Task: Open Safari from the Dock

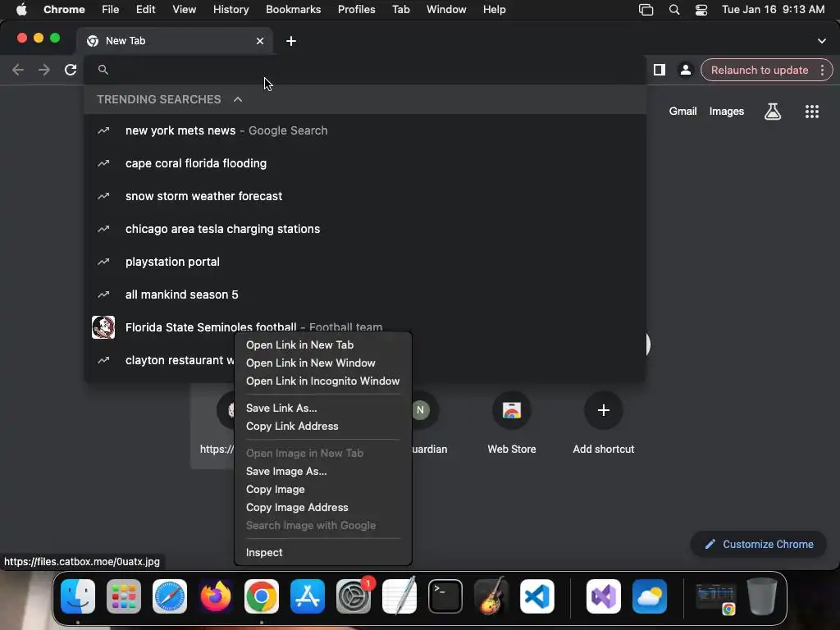Action: [170, 596]
